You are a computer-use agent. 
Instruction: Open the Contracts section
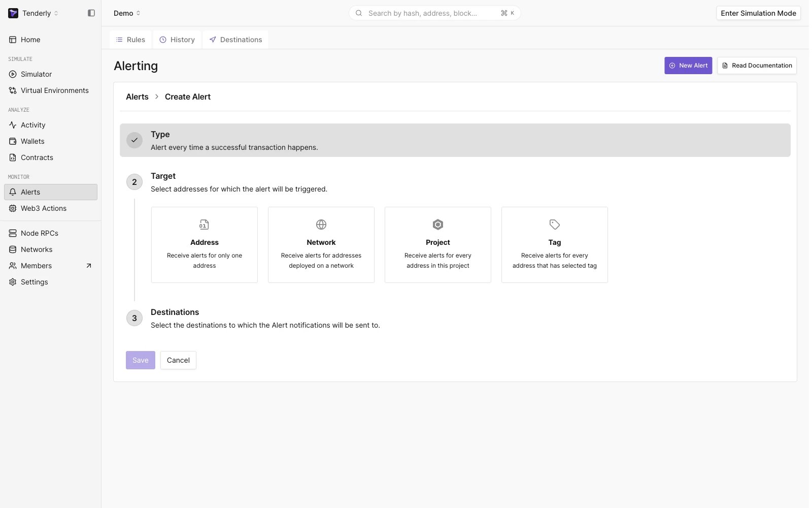(51, 157)
